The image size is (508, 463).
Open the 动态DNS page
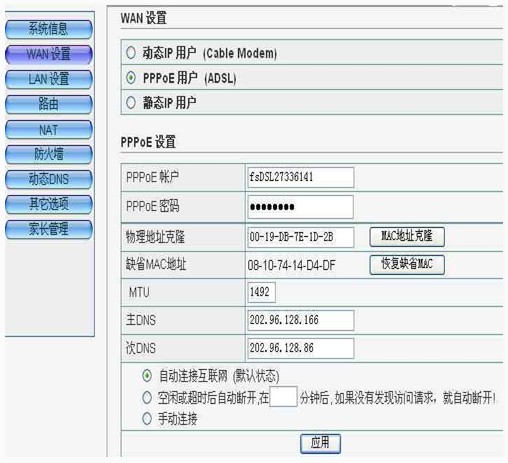click(49, 179)
